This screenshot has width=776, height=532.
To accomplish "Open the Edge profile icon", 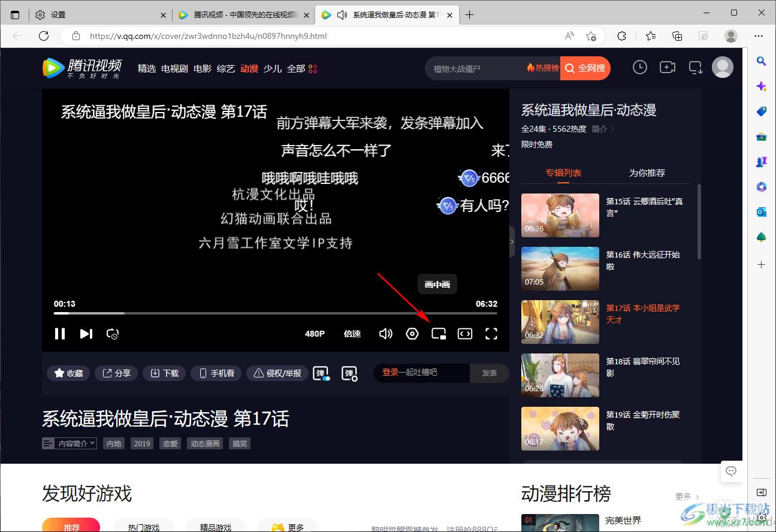I will [731, 36].
